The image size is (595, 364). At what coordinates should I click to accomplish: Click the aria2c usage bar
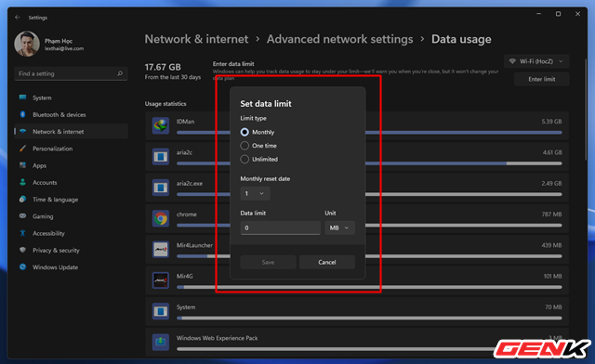coord(369,163)
